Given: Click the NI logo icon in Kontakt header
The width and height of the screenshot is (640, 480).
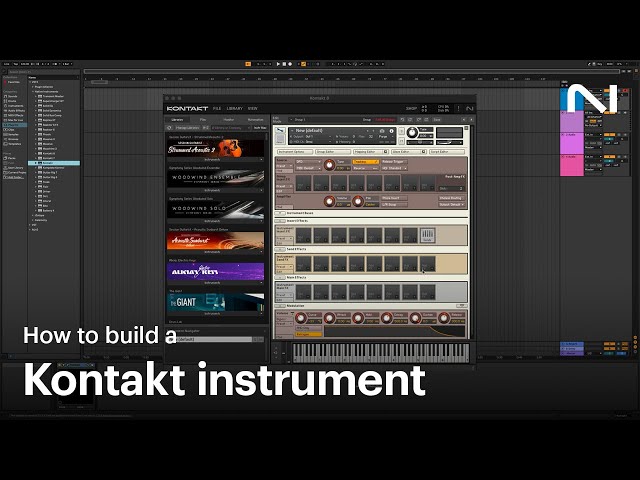Looking at the screenshot, I should click(x=469, y=109).
